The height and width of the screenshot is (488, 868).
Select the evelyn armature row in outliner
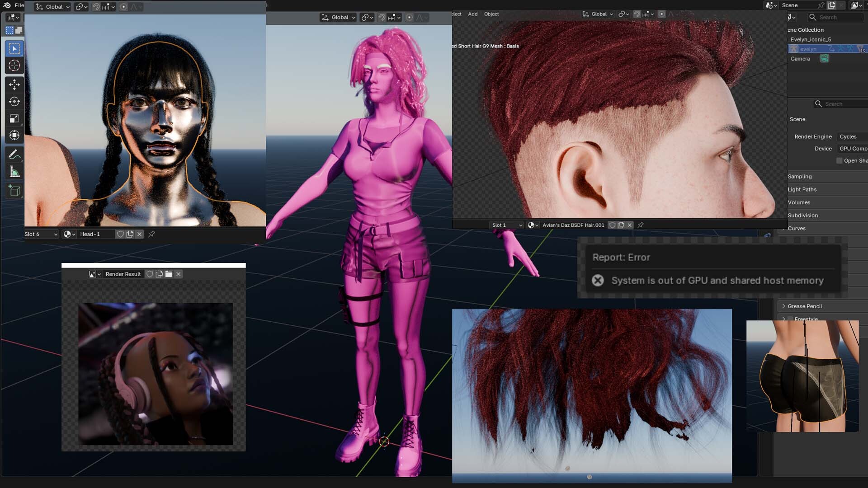tap(827, 49)
